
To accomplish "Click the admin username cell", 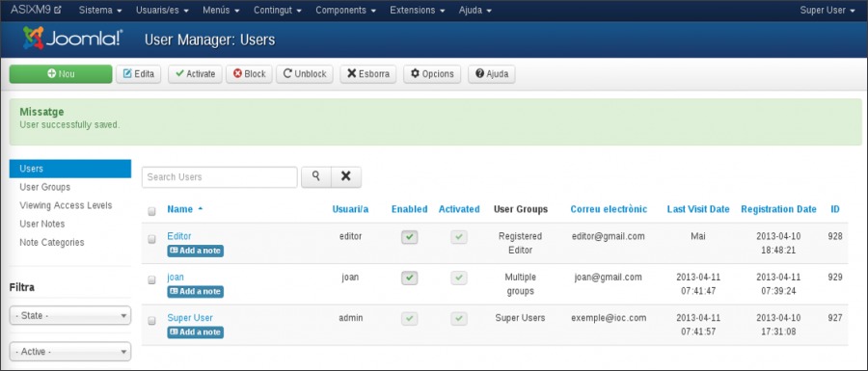I will tap(350, 318).
